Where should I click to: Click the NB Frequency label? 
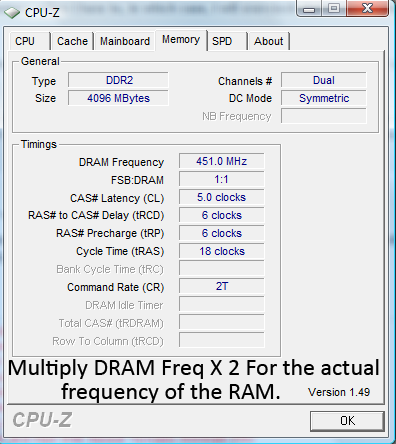[x=237, y=117]
